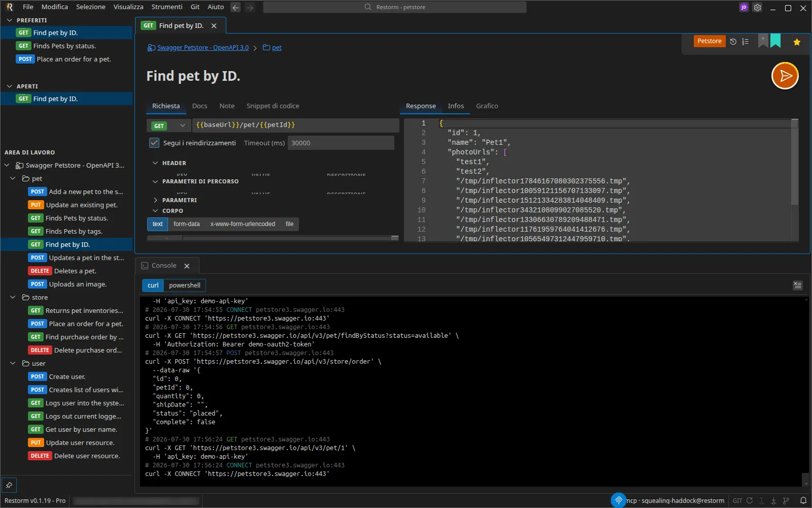Collapse PARAMETRI DI PERCORSO section
This screenshot has height=508, width=812.
[x=155, y=181]
